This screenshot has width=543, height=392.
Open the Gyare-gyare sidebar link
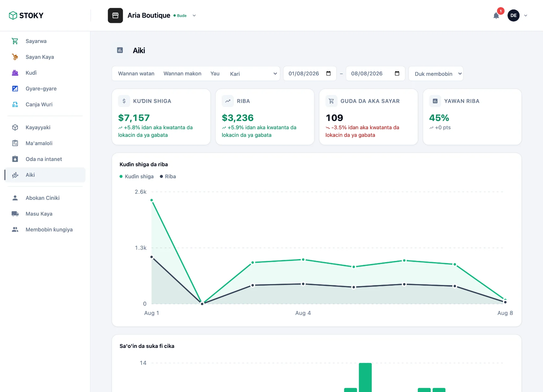(x=45, y=89)
